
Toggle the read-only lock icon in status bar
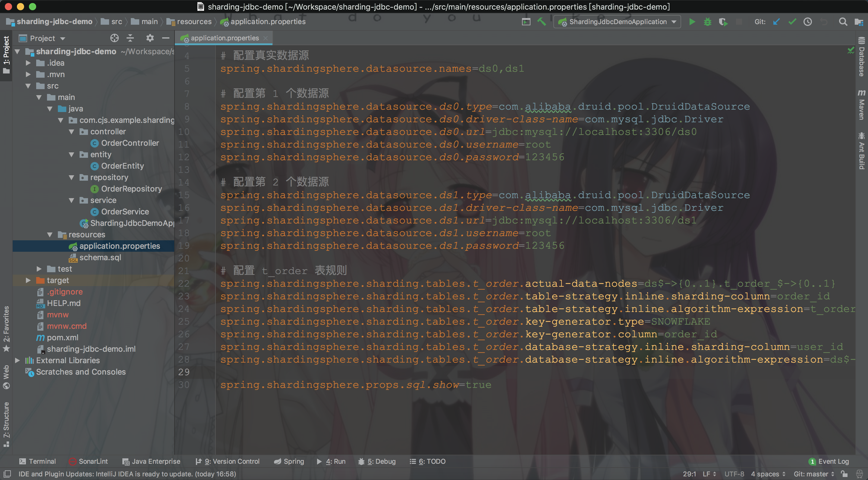[x=844, y=474]
